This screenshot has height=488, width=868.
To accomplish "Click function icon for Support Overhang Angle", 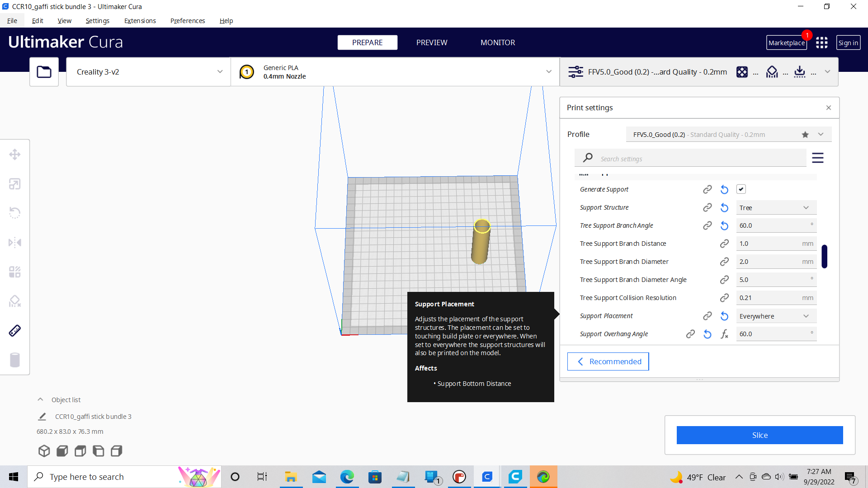I will click(724, 334).
